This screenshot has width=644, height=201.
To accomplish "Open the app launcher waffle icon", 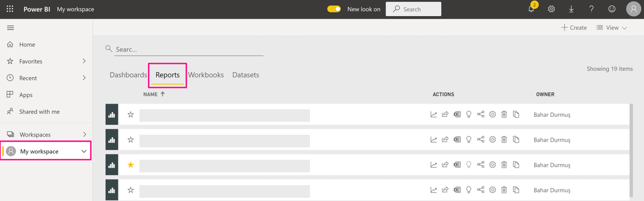I will [x=10, y=9].
